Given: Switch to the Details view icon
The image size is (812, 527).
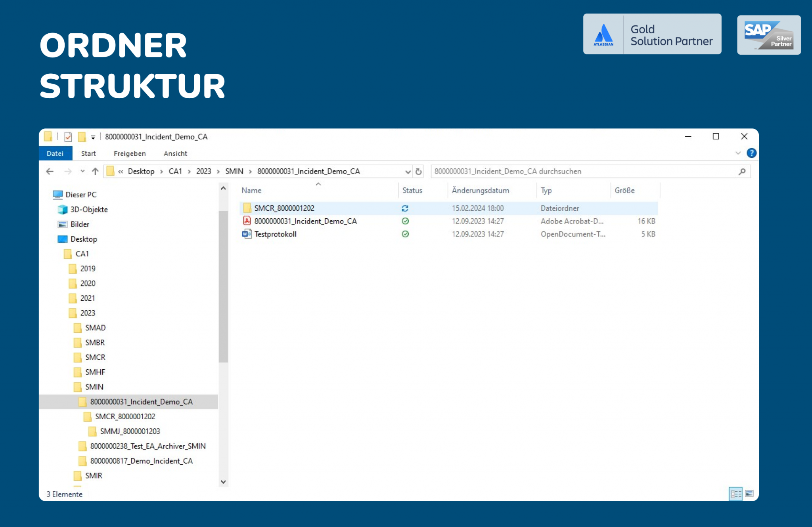Looking at the screenshot, I should [x=736, y=494].
